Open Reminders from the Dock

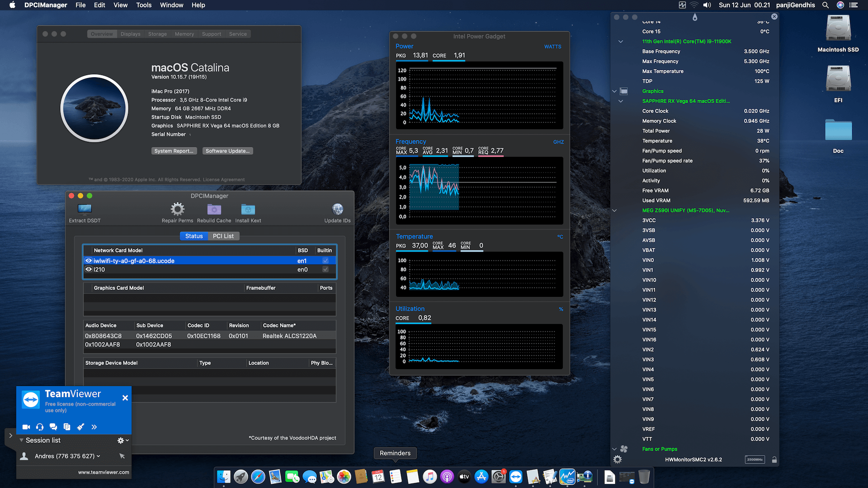pos(395,477)
